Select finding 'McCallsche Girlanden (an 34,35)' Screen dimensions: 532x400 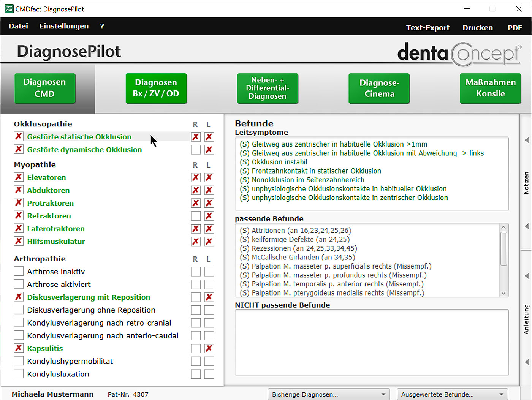click(297, 257)
